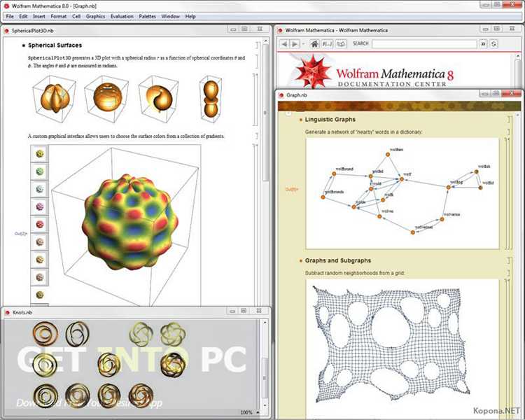This screenshot has height=420, width=525.
Task: Click the striped sphere second plot thumbnail
Action: point(106,98)
